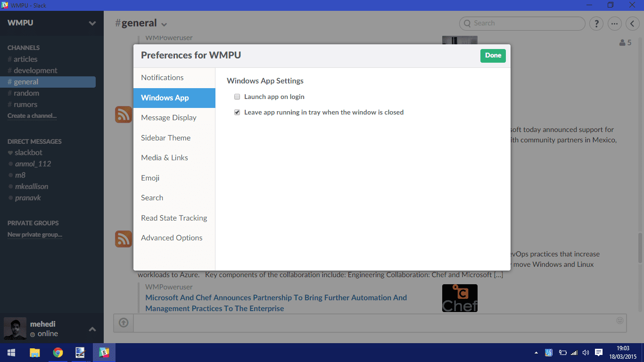Click the upper RSS feed icon
This screenshot has height=362, width=644.
[x=124, y=115]
